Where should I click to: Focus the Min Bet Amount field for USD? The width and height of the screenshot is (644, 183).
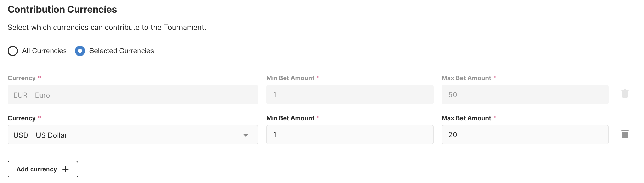coord(350,135)
